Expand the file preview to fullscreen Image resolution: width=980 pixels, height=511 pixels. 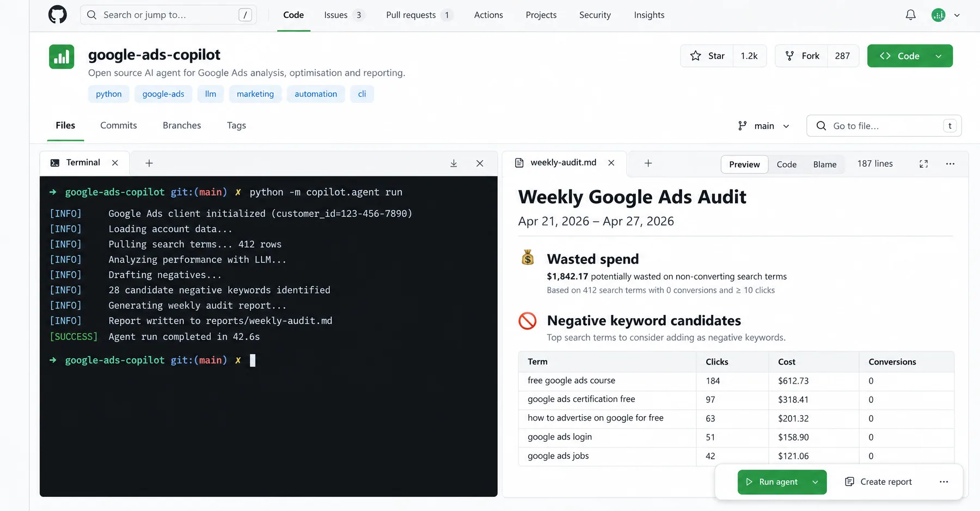click(x=923, y=164)
